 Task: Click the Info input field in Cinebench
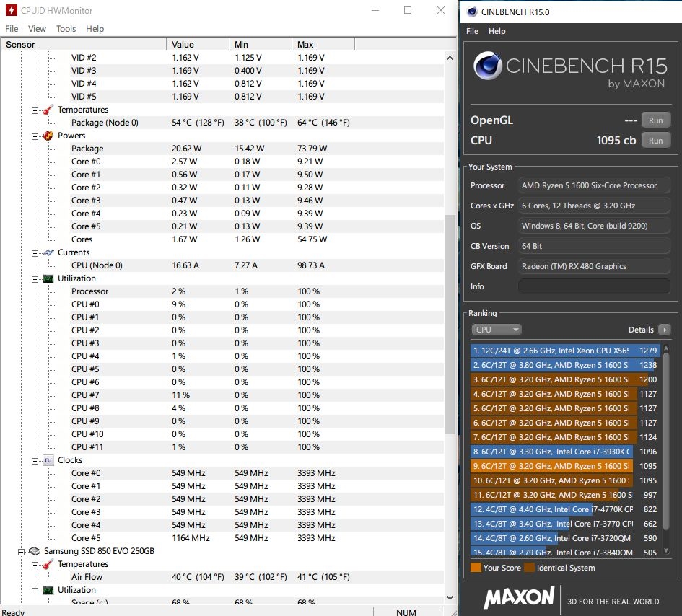pos(594,286)
